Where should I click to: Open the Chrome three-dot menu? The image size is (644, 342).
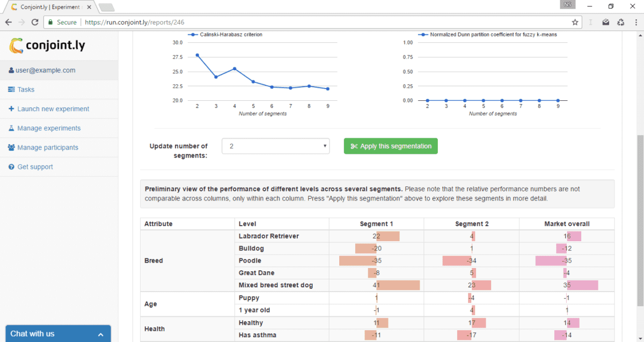pos(635,23)
